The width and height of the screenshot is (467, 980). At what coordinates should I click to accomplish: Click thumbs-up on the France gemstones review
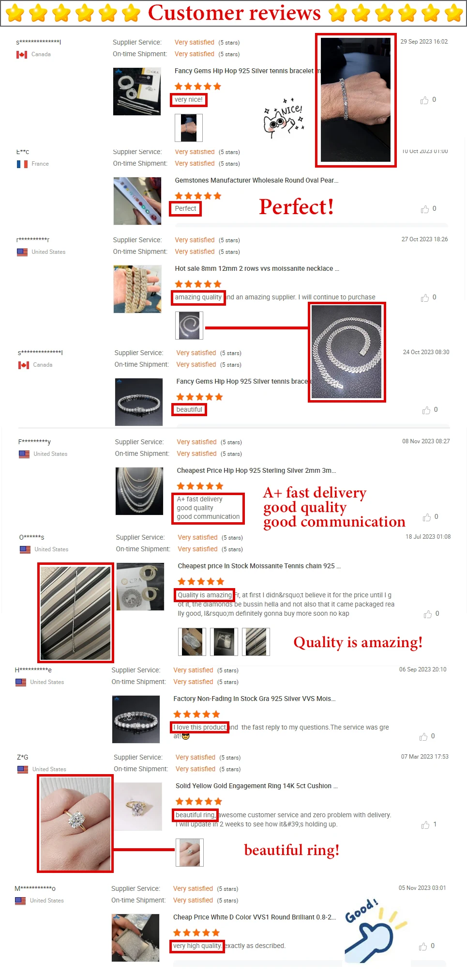[425, 209]
